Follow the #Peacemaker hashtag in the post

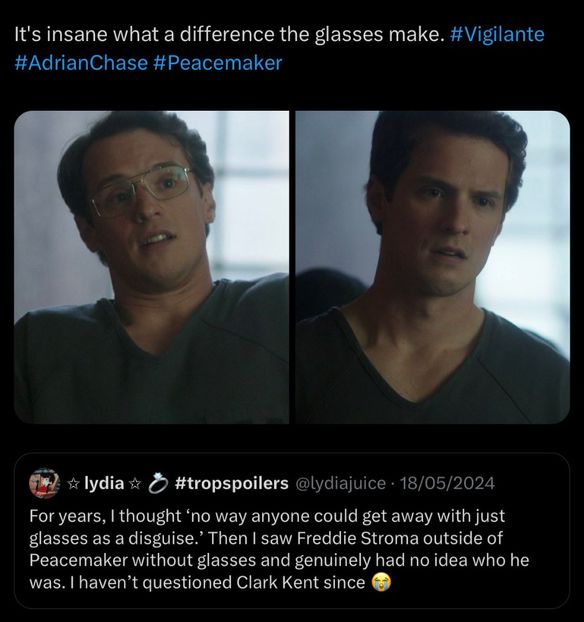click(x=217, y=63)
